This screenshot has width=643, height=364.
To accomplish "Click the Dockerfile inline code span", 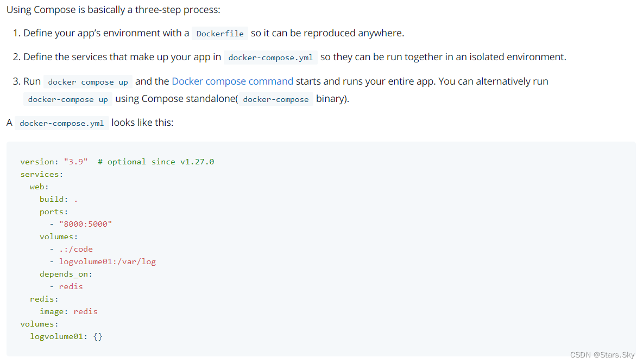I will (219, 33).
